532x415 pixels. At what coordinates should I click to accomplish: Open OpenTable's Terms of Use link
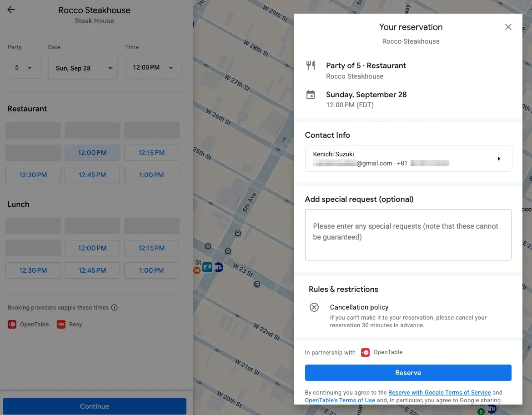340,400
